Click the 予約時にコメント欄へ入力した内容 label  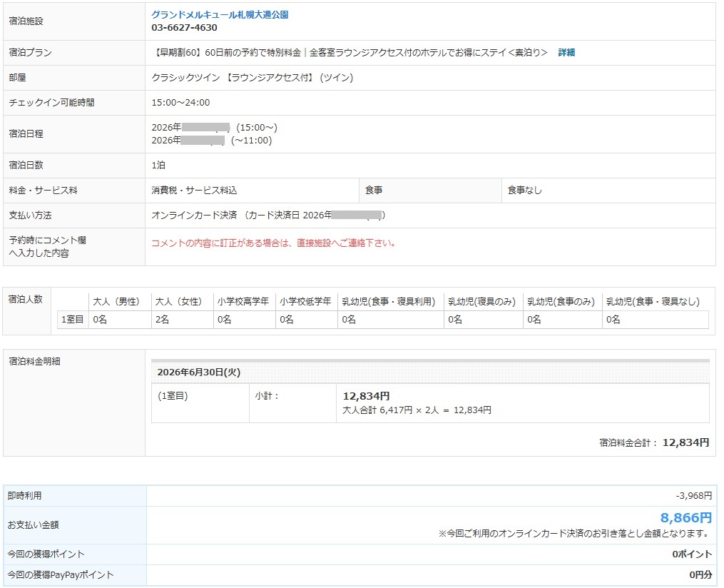[47, 247]
